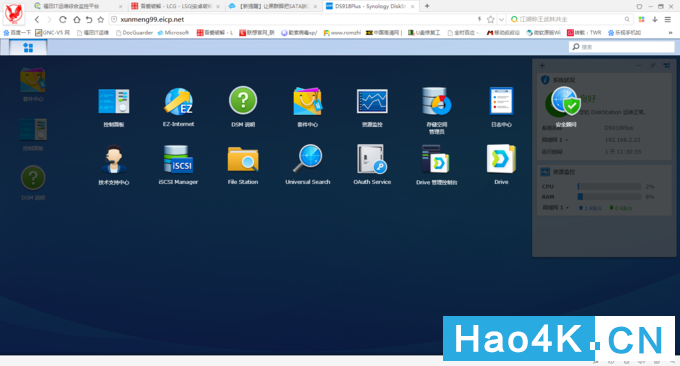Expand 局域网 1 dropdown in resource monitor widget
The height and width of the screenshot is (366, 680).
pyautogui.click(x=556, y=208)
